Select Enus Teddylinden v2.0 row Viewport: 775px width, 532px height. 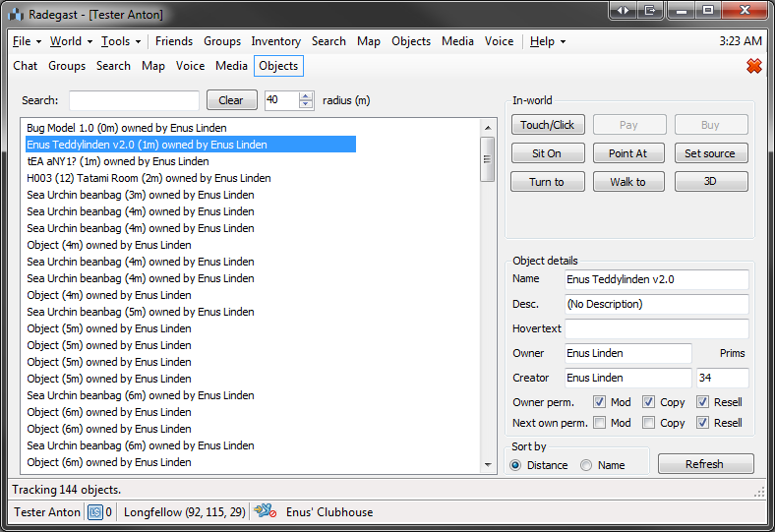point(190,145)
